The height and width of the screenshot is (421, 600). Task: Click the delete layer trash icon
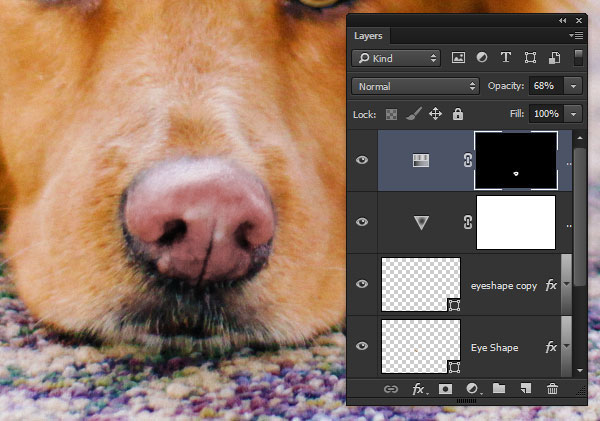(x=552, y=389)
